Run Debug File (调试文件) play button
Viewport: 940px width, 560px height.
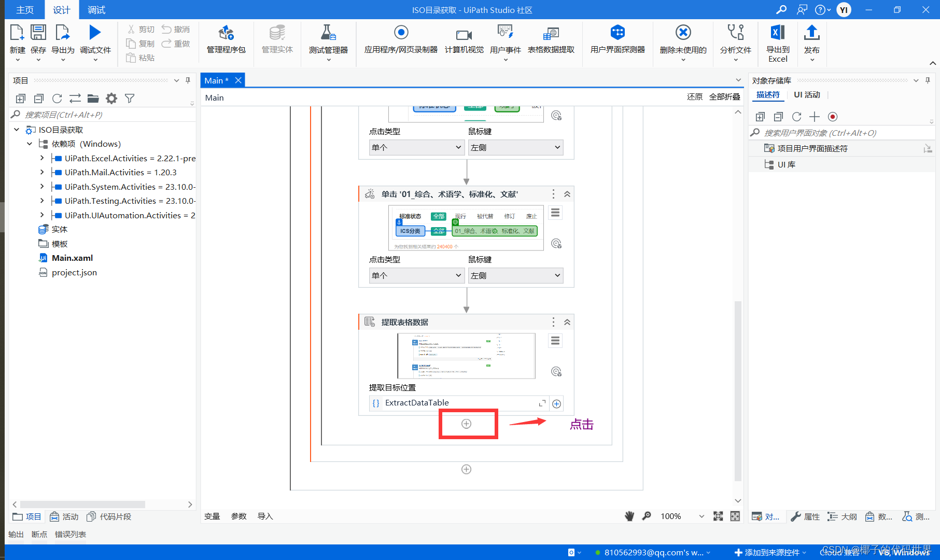point(95,33)
